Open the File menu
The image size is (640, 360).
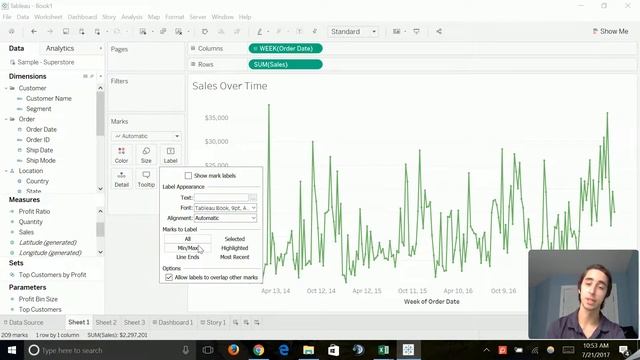click(x=7, y=17)
